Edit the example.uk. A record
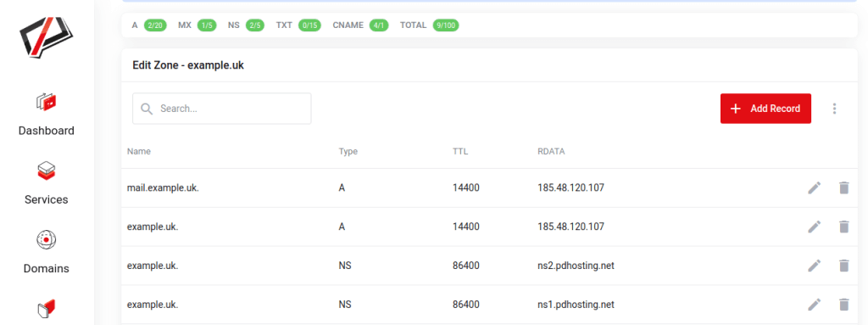The image size is (868, 325). point(814,227)
